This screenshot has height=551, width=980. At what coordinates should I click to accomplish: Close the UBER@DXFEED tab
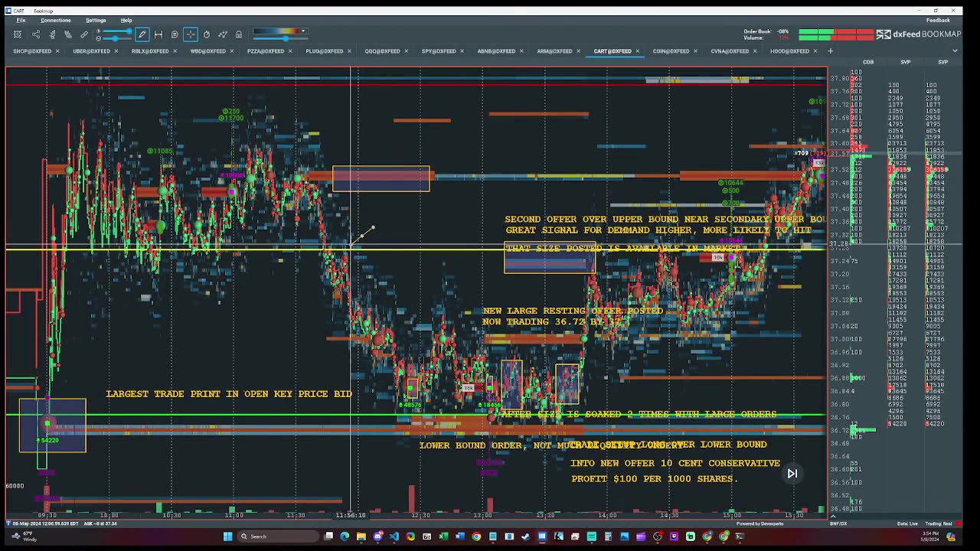pos(116,51)
